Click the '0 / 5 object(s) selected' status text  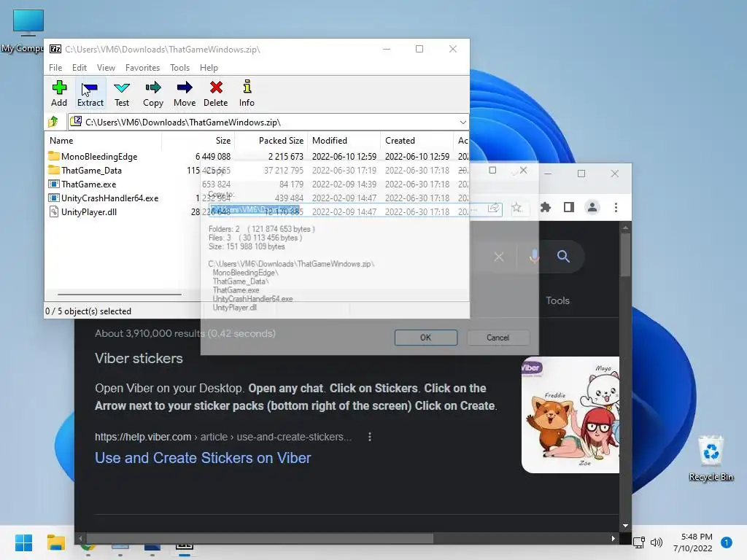click(x=88, y=311)
